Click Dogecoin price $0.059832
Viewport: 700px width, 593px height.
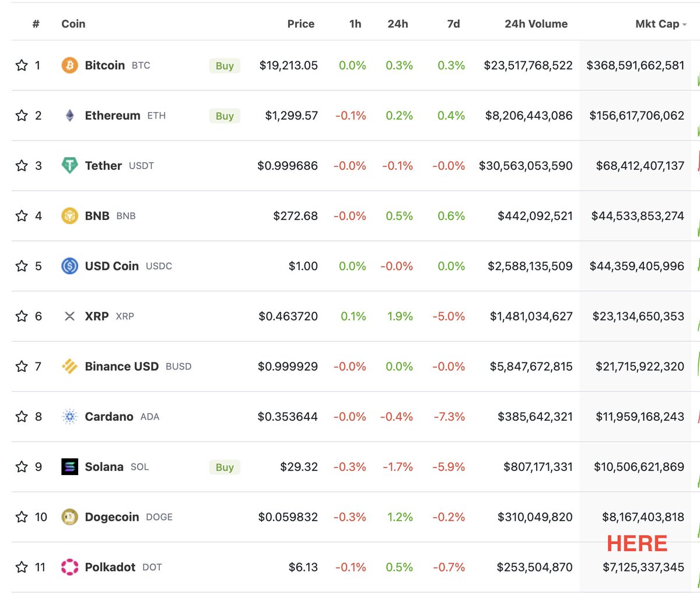[x=288, y=517]
